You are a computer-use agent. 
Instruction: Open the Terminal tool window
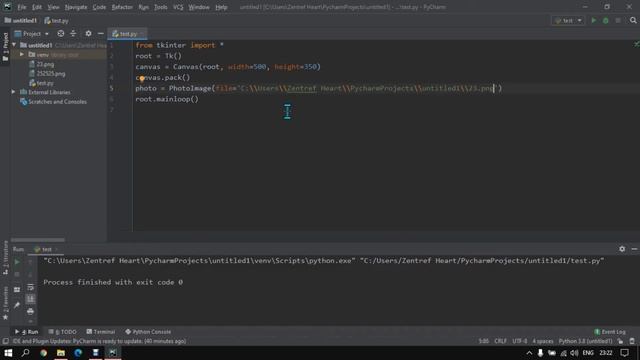pos(101,331)
